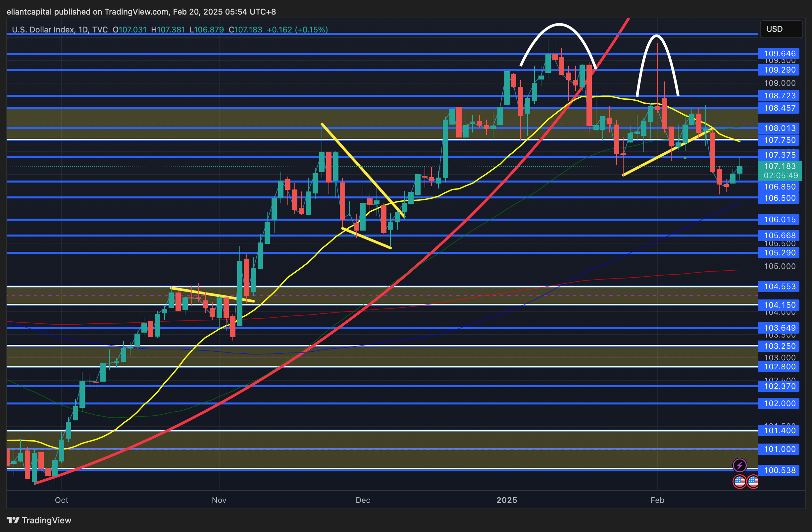Click the partially hidden second US flag icon

tap(753, 482)
